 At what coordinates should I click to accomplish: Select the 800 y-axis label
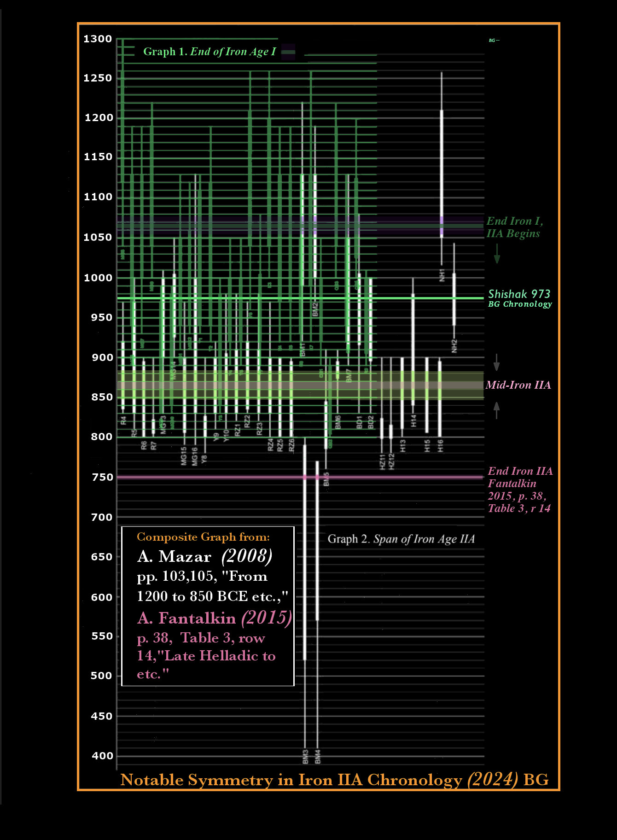pos(102,437)
